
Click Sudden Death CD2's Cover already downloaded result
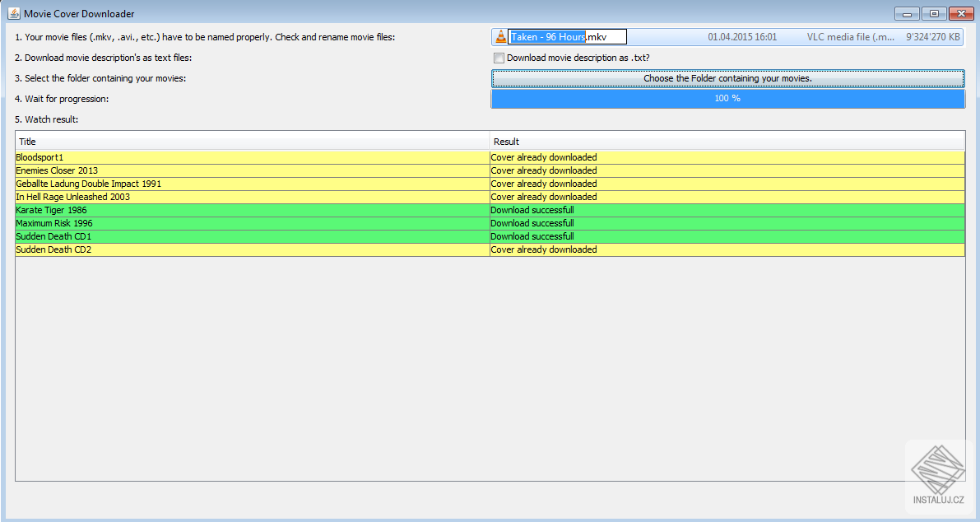pos(727,249)
